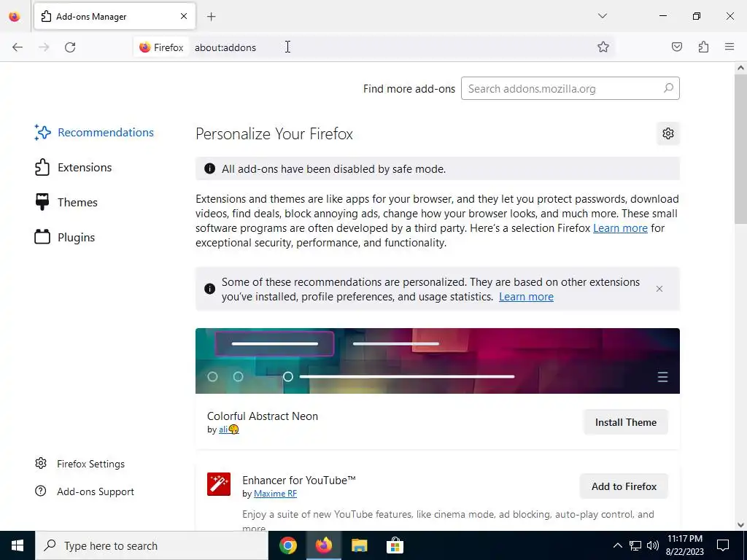Open the Extensions category in sidebar

point(74,167)
